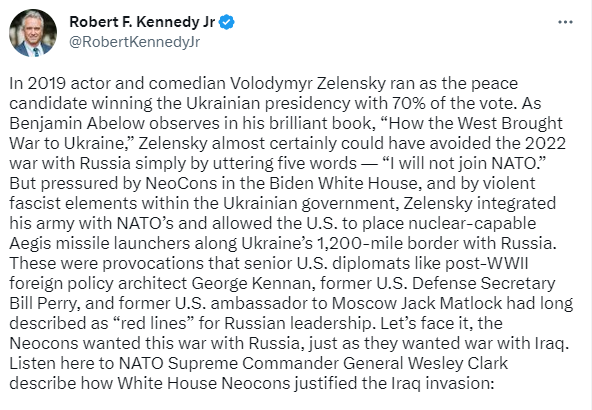Open the tweet's three-dot more options menu
This screenshot has height=410, width=592.
565,22
